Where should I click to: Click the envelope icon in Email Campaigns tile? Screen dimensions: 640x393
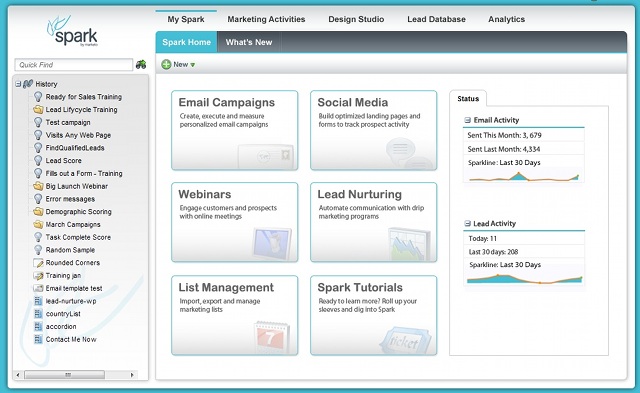(266, 155)
